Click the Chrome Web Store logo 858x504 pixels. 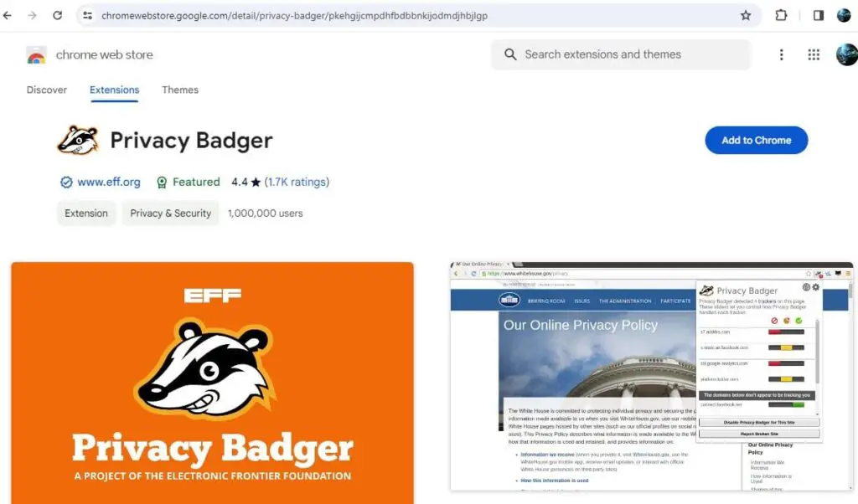pos(35,54)
